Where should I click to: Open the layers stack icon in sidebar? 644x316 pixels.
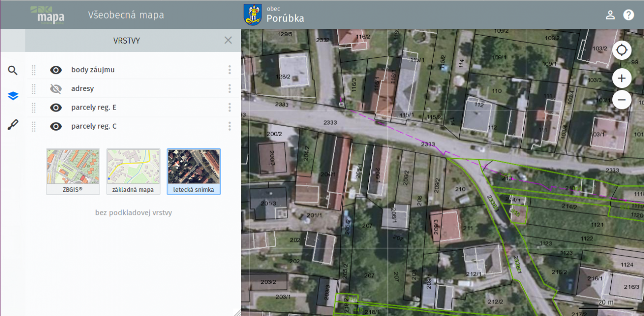[x=13, y=96]
